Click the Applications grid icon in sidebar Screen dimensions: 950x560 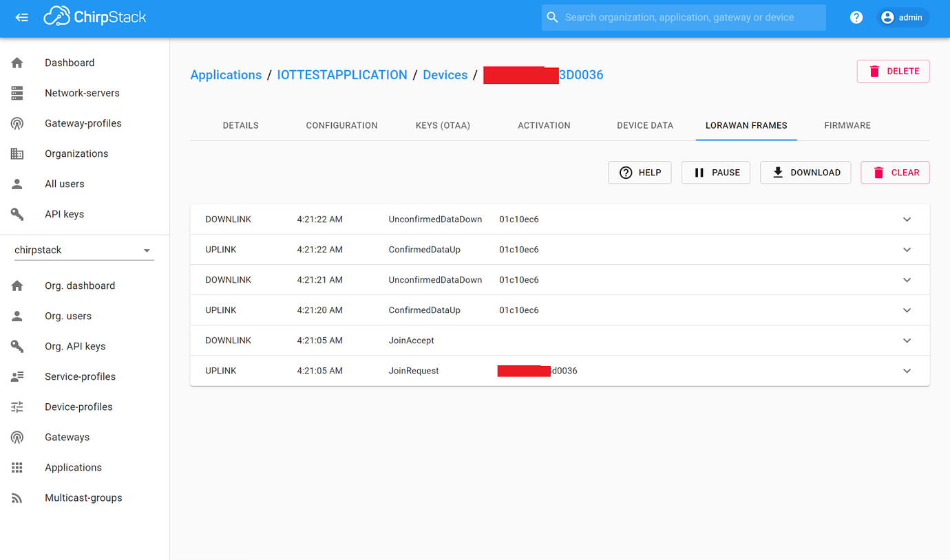(x=17, y=467)
